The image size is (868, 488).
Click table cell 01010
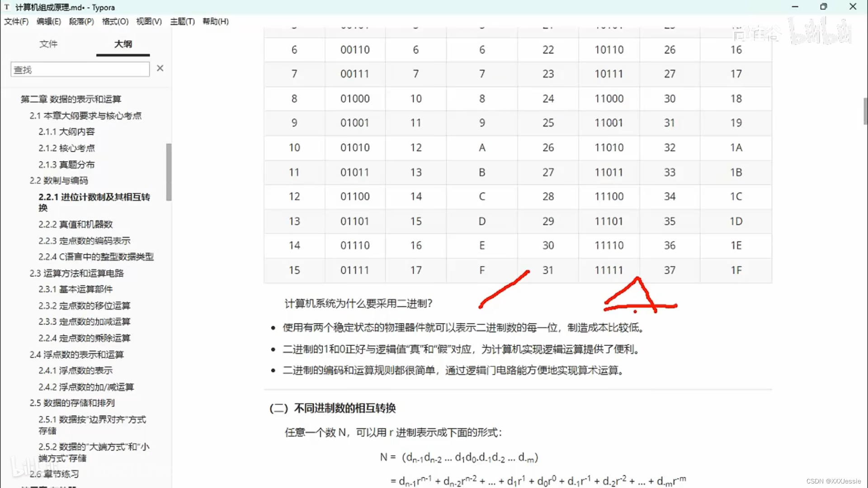(355, 147)
